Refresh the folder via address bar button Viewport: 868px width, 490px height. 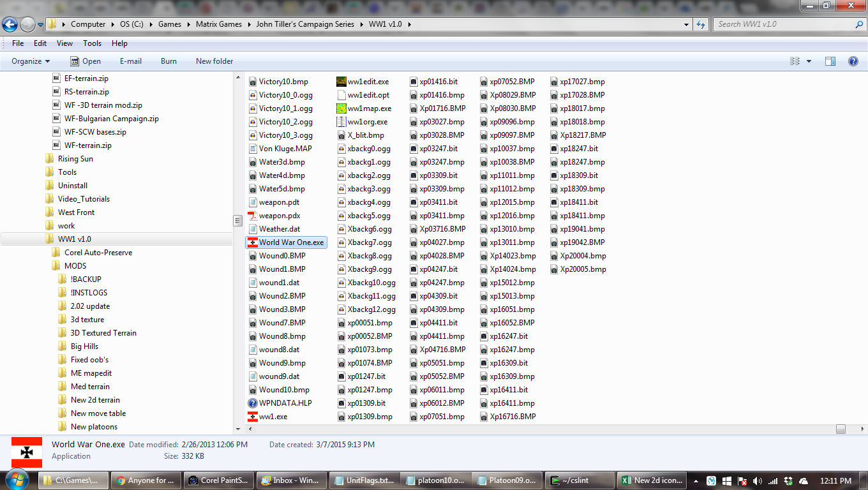[x=701, y=24]
